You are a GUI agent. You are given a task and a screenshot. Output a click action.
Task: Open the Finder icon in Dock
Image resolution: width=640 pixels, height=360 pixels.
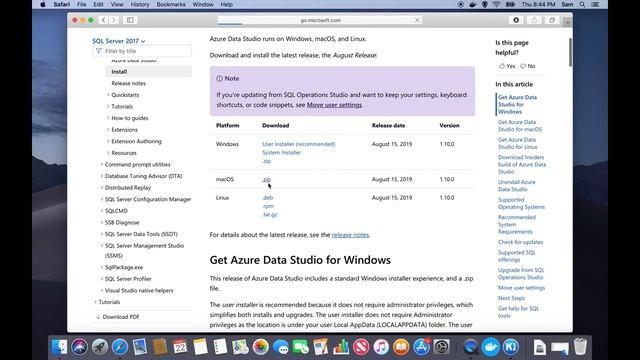point(60,347)
